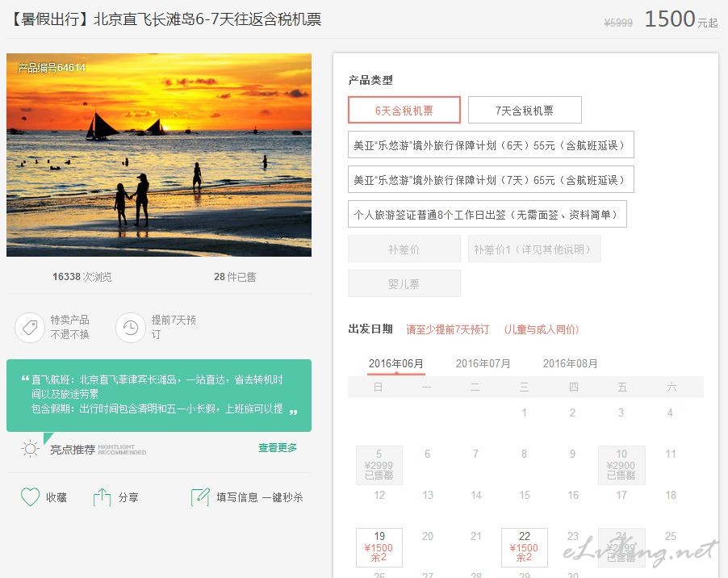Click calendar date 20
This screenshot has width=728, height=578.
point(427,536)
